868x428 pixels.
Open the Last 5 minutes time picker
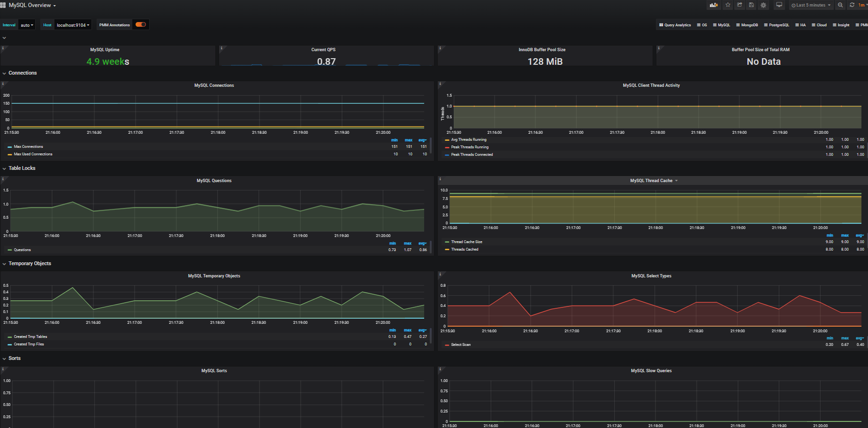point(811,5)
